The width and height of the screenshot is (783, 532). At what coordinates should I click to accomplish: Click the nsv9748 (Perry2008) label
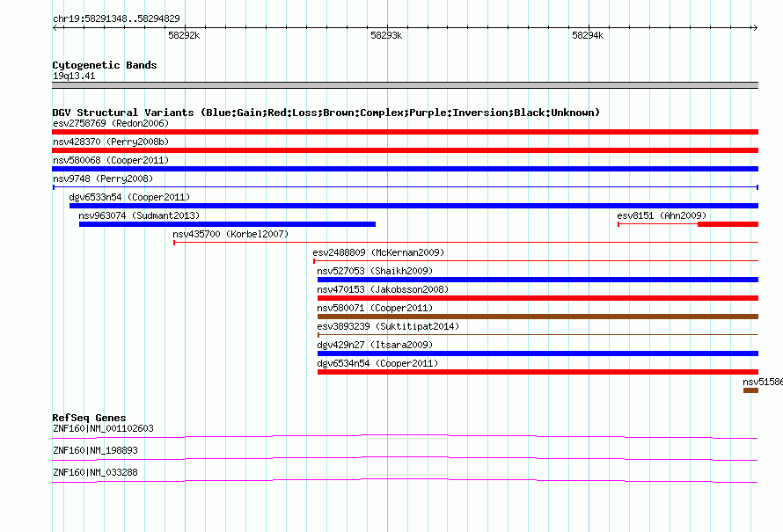(103, 179)
